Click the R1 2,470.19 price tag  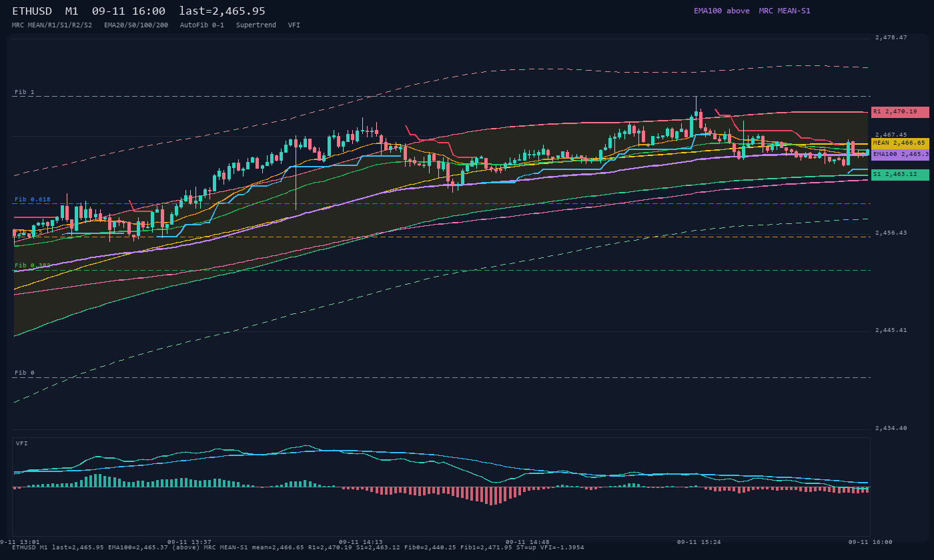(900, 112)
